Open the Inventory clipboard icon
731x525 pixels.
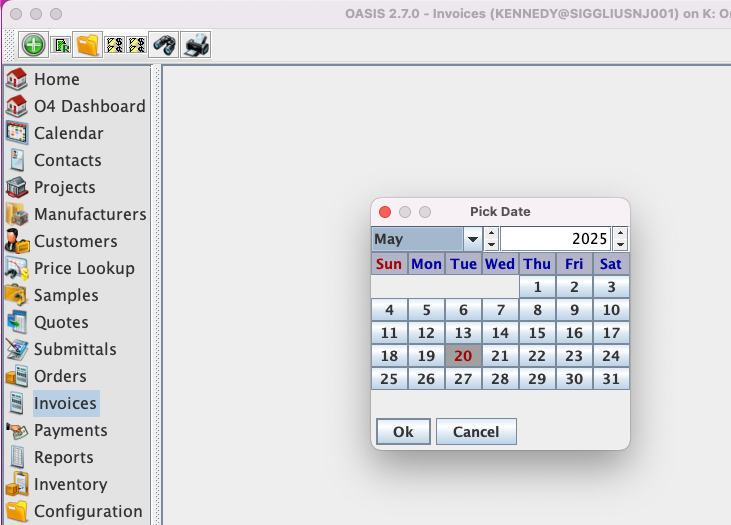tap(17, 484)
